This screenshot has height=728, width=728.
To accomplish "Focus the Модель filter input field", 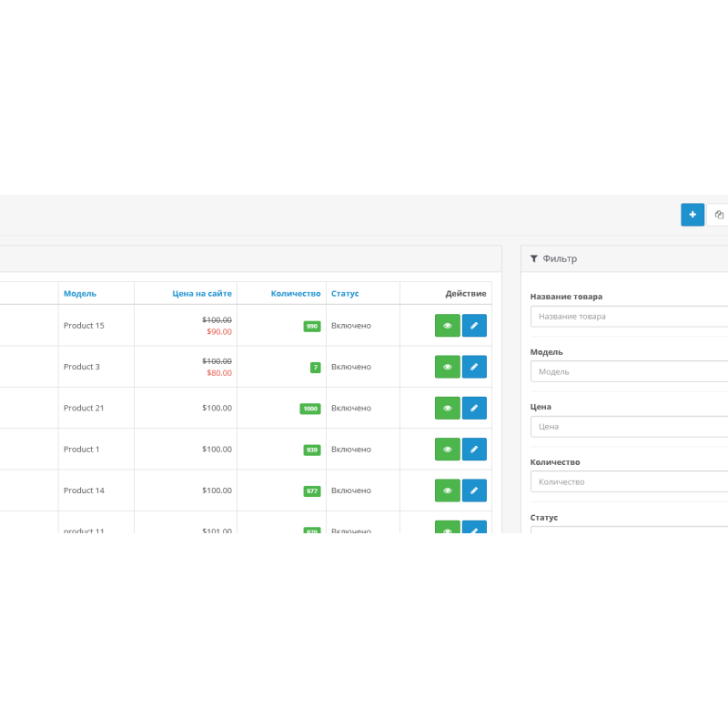I will [630, 371].
